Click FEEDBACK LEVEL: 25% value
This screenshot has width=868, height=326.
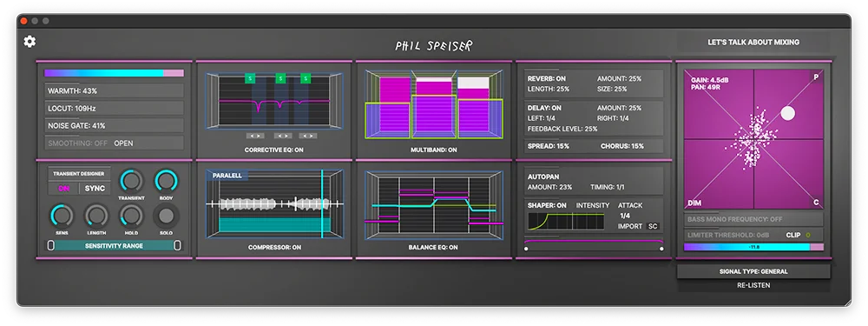click(562, 129)
